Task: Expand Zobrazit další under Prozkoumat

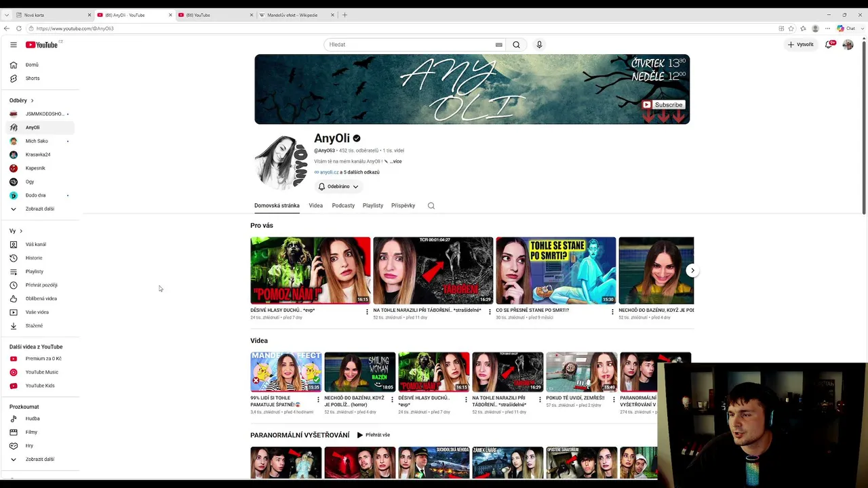Action: pos(40,460)
